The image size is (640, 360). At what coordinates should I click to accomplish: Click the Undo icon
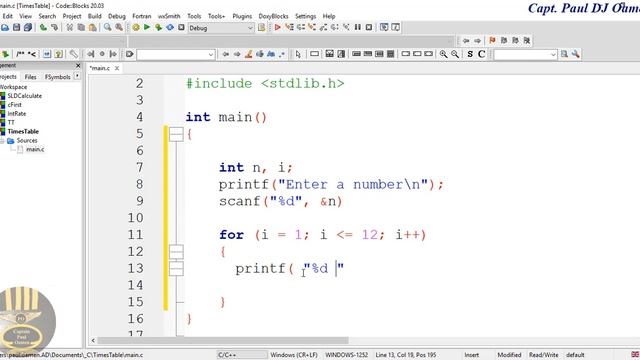43,27
